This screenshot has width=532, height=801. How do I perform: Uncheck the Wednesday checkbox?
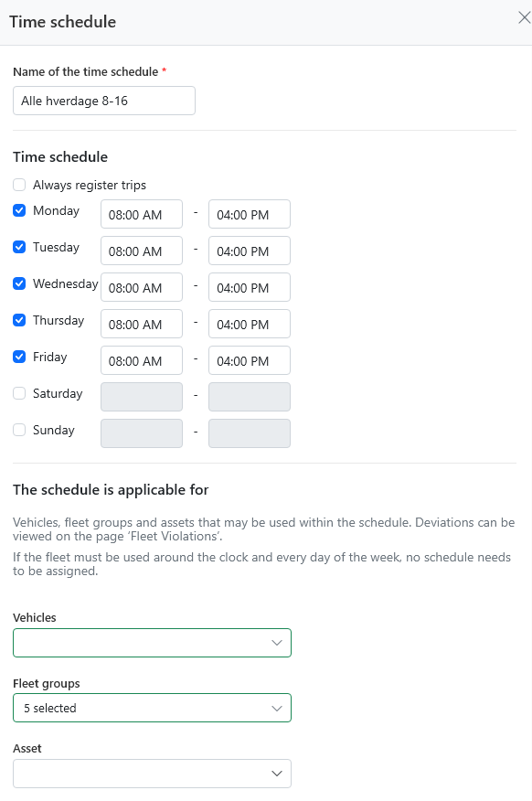[x=19, y=283]
